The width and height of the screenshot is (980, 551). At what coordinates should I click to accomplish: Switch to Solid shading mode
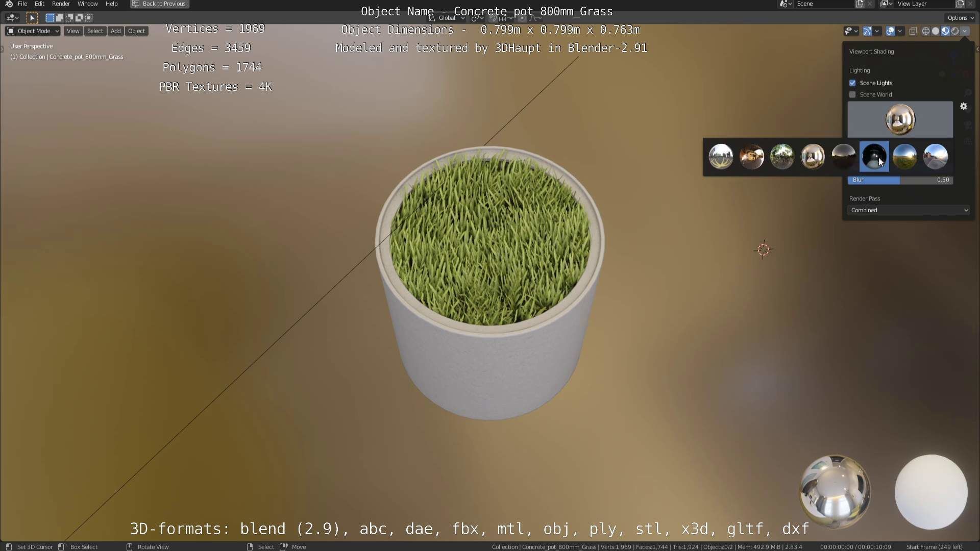[x=936, y=31]
